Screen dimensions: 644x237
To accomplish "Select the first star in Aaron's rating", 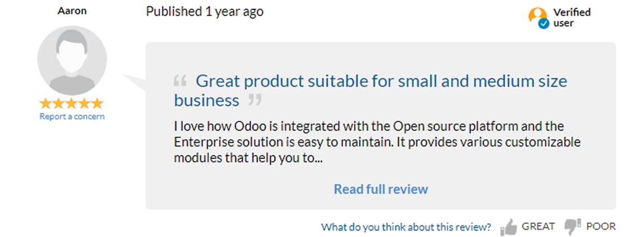I will click(46, 103).
